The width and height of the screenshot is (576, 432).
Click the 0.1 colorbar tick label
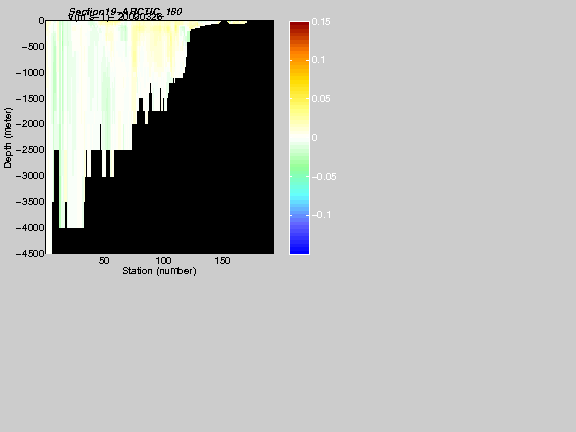click(x=318, y=60)
